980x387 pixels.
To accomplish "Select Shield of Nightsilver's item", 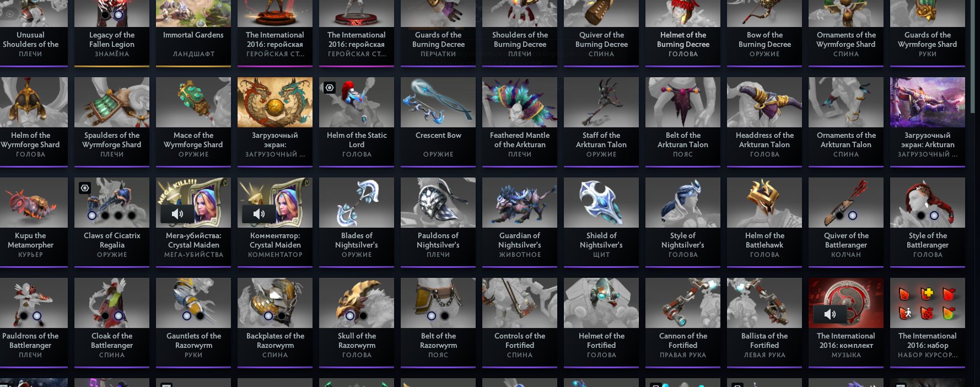I will 601,221.
